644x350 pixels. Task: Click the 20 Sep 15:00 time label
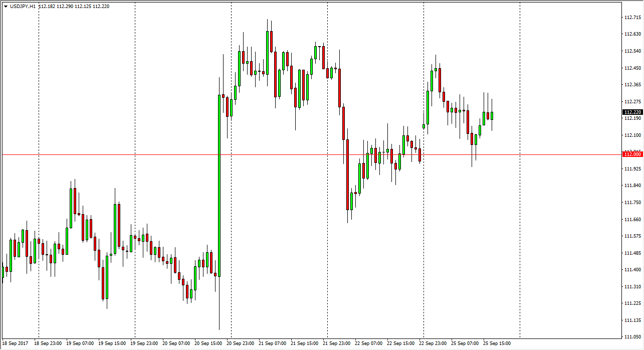(208, 343)
